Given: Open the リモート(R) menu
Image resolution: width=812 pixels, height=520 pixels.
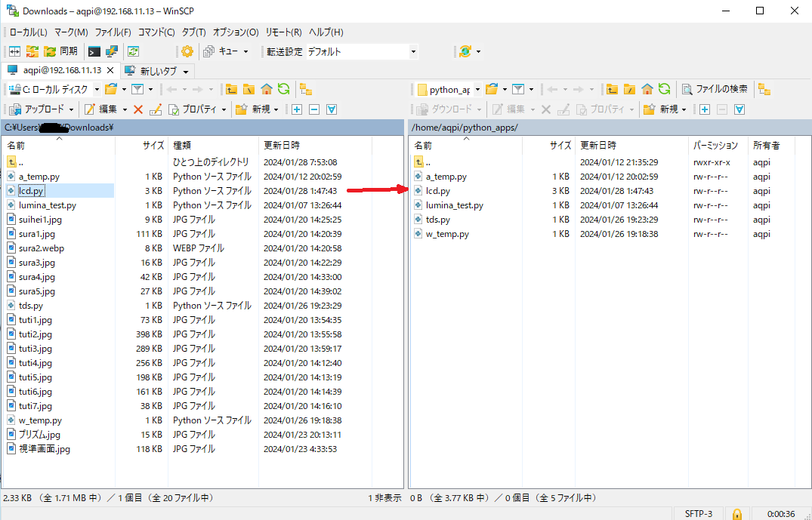Looking at the screenshot, I should coord(283,32).
